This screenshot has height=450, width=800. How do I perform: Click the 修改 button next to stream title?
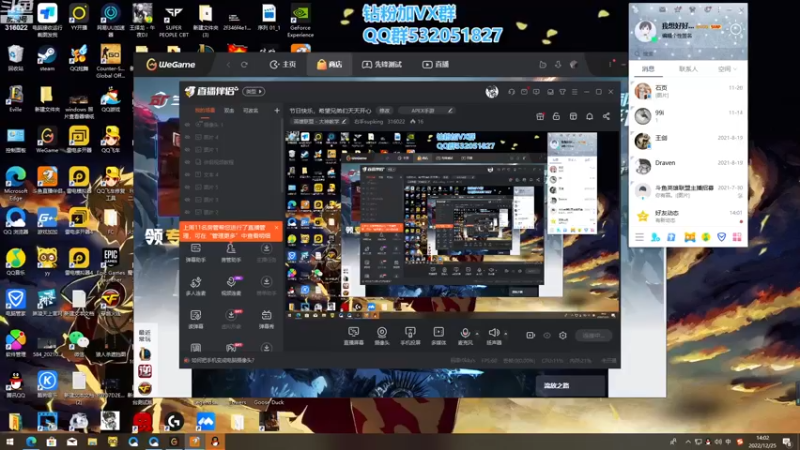click(384, 111)
